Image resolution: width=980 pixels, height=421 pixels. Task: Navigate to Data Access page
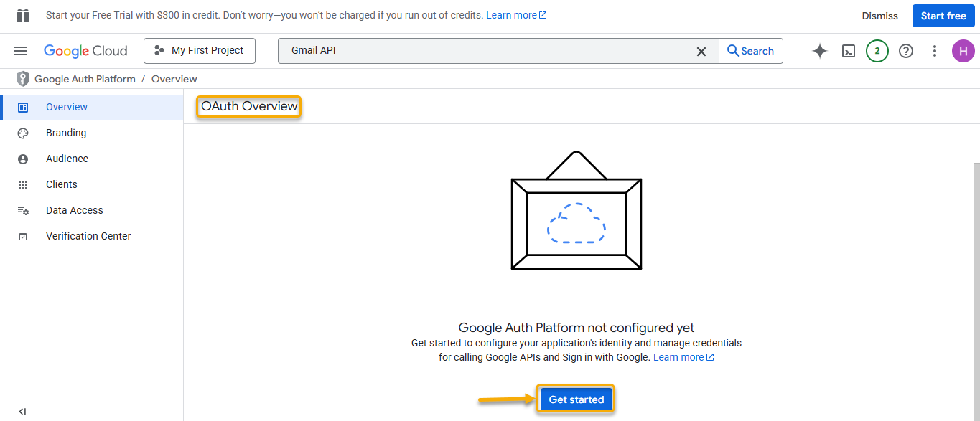point(74,210)
